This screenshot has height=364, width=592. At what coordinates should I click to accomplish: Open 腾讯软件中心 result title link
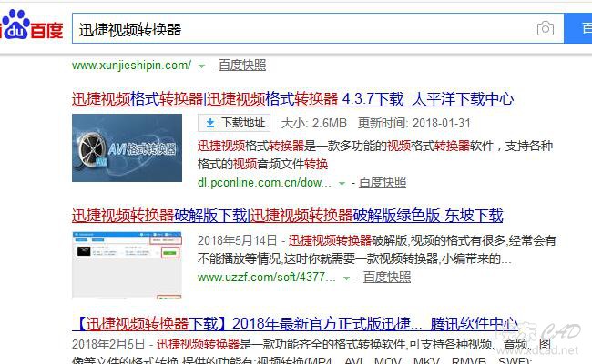click(295, 324)
